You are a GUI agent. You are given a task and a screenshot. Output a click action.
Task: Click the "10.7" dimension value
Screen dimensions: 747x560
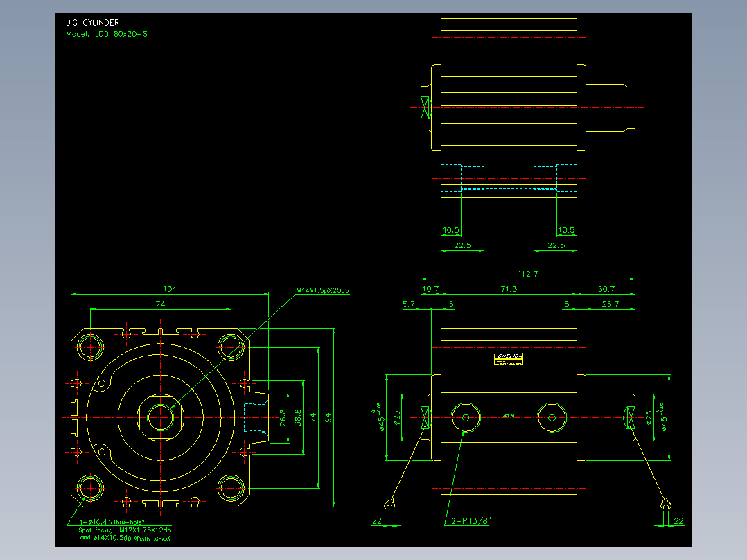coord(430,289)
